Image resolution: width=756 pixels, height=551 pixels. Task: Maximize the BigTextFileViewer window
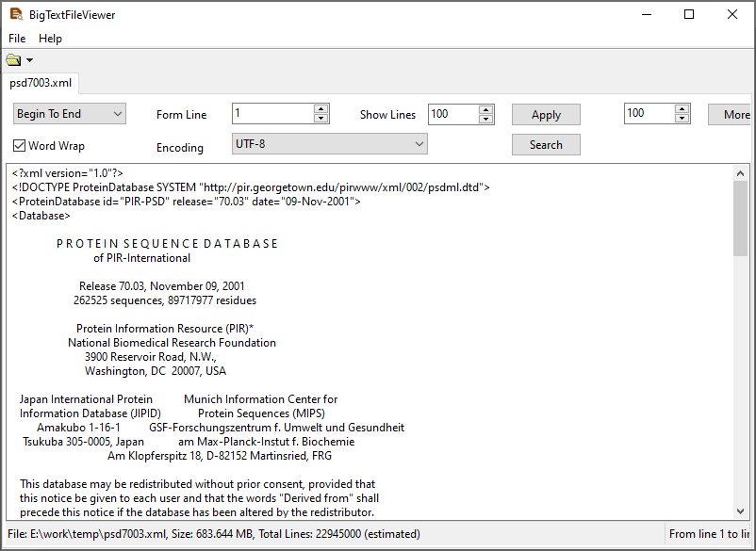click(x=689, y=14)
